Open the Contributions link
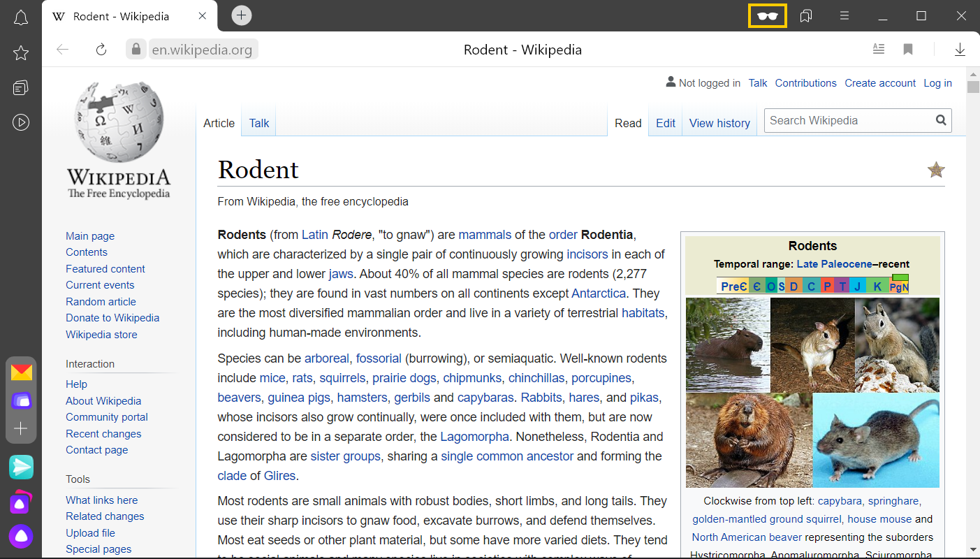This screenshot has width=980, height=559. pyautogui.click(x=805, y=83)
